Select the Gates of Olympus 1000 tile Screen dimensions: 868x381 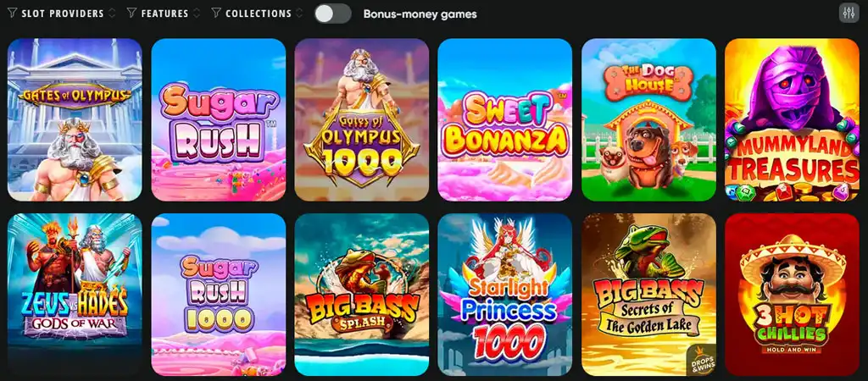click(361, 119)
